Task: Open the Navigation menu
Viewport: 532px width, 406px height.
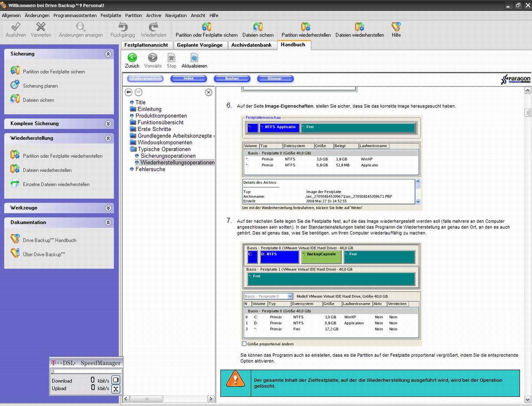Action: tap(176, 15)
